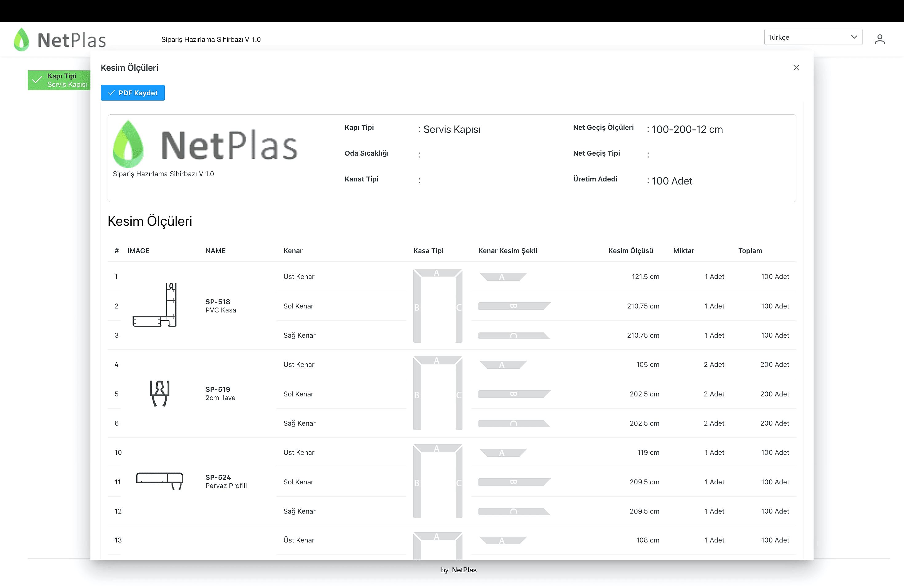Open the Türkçe language dropdown

click(x=813, y=37)
